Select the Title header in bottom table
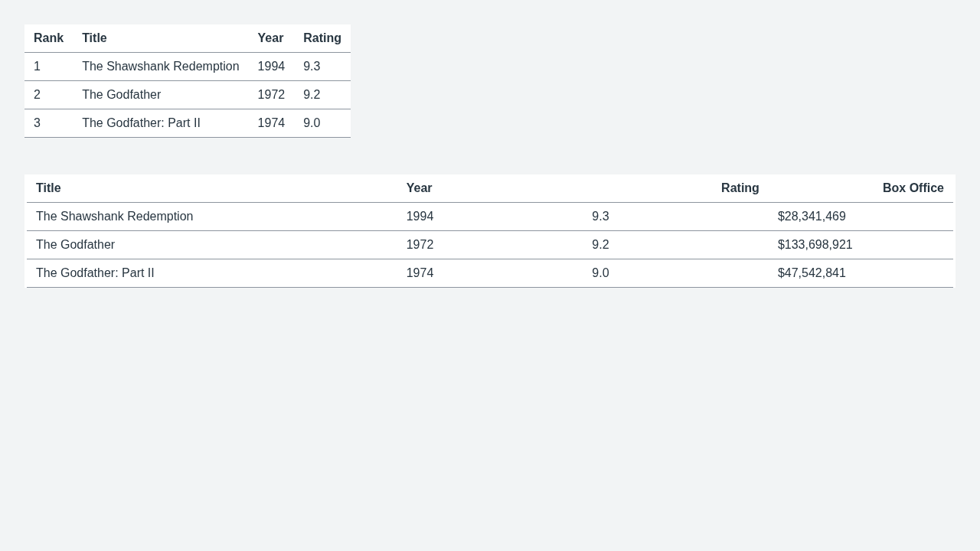 (48, 188)
